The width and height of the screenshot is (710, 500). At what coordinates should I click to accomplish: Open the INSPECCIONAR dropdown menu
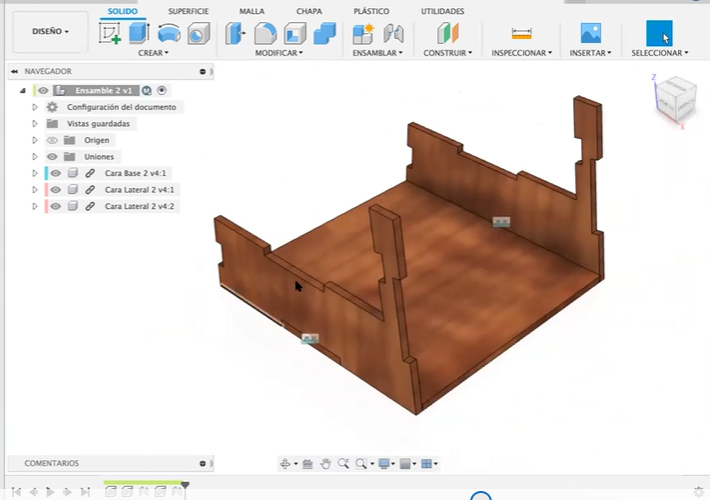tap(522, 53)
